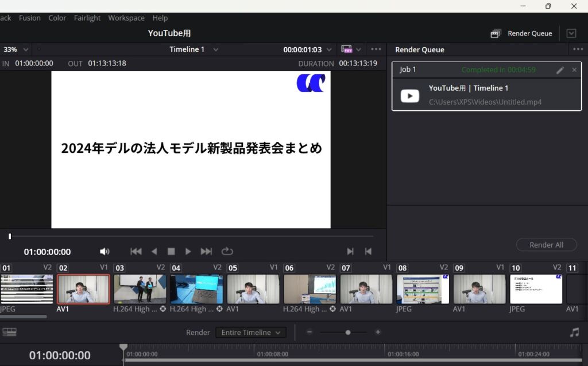Select clip 03 thumbnail of two people

click(x=140, y=289)
